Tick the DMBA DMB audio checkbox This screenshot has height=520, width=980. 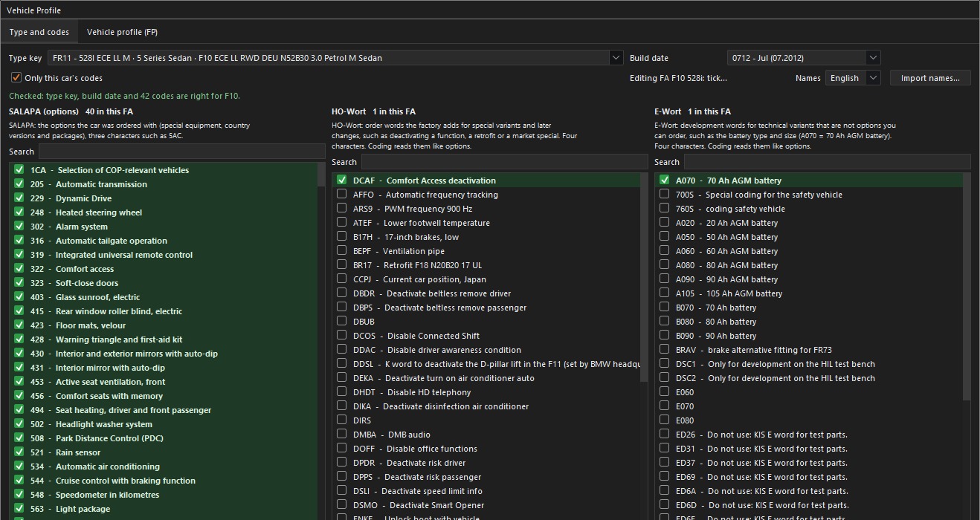point(342,435)
